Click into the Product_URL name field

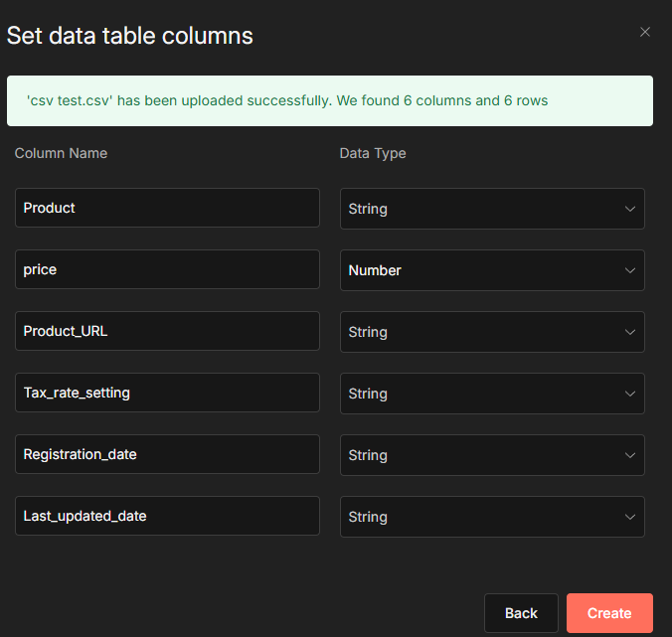click(167, 331)
